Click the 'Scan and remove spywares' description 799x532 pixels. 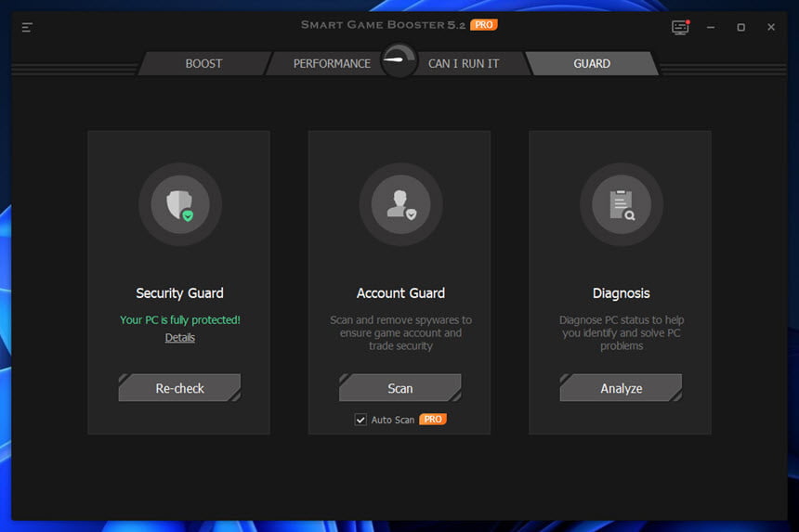pyautogui.click(x=400, y=333)
